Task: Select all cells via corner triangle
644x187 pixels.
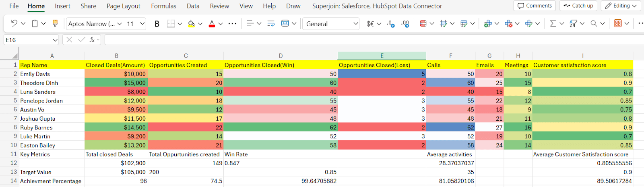Action: click(15, 56)
